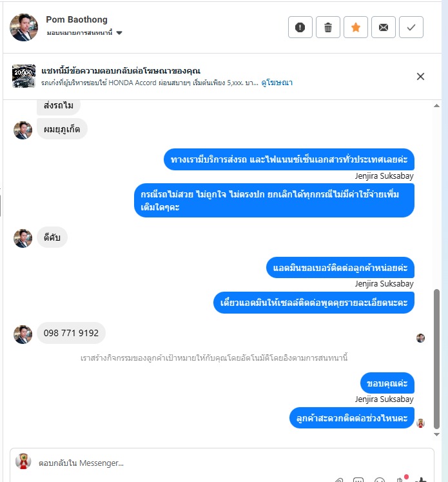Select the phone number message 098 771 9192
Image resolution: width=448 pixels, height=482 pixels.
71,333
